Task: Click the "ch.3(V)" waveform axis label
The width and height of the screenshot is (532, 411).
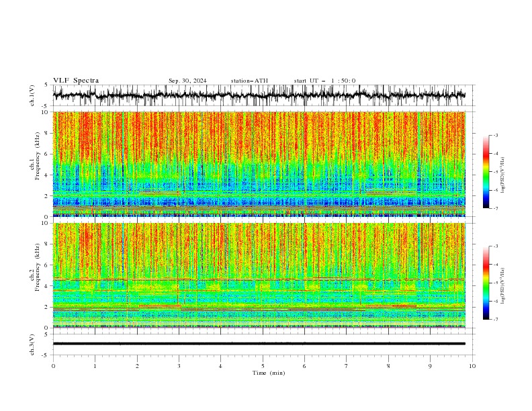Action: coord(32,345)
